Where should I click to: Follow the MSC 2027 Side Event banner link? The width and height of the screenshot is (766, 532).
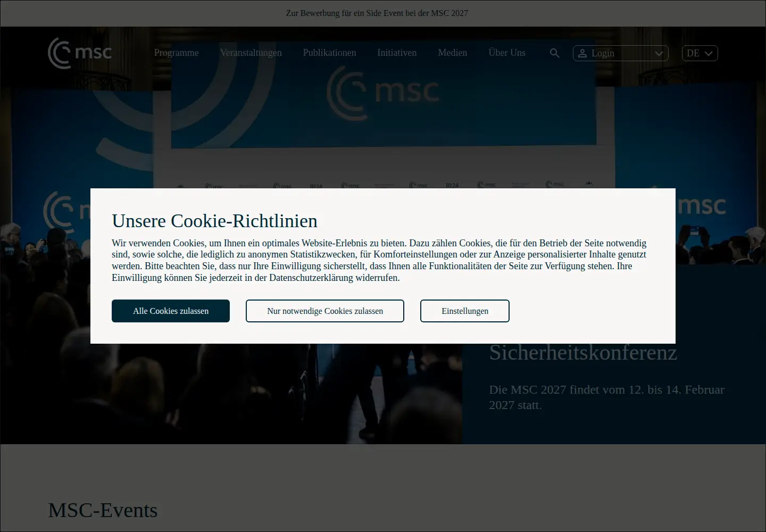point(377,13)
